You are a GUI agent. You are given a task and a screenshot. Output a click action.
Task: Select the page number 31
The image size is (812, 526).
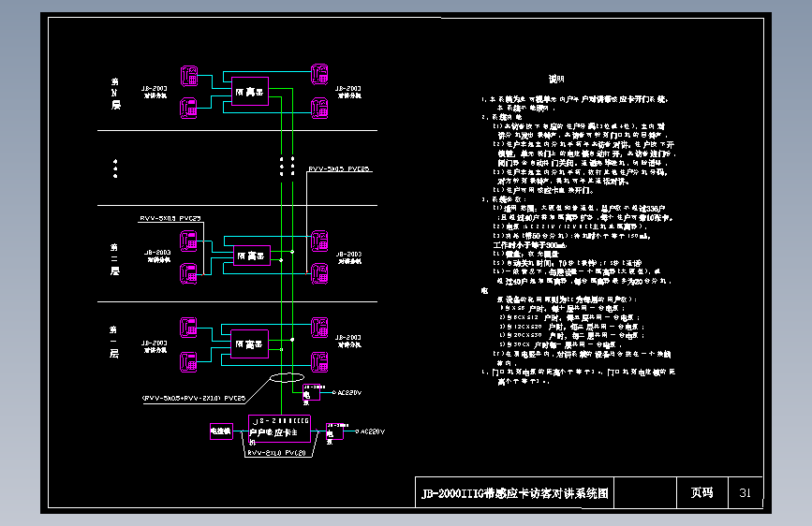746,493
